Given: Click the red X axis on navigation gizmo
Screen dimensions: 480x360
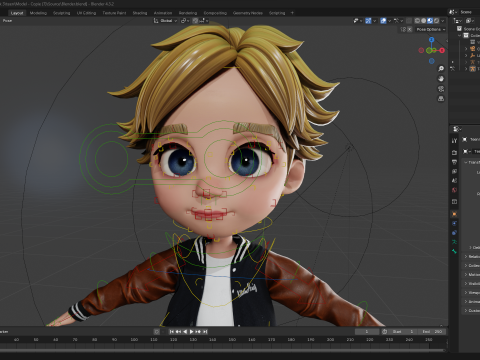Looking at the screenshot, I should 442,50.
